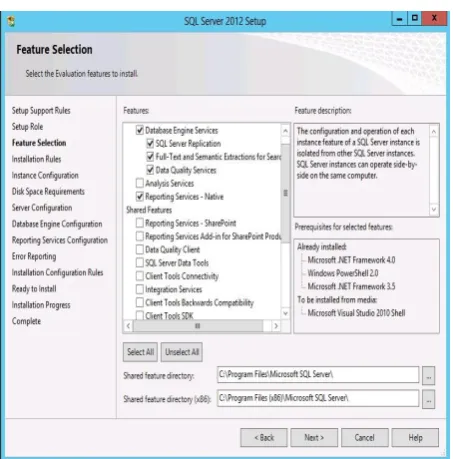Click feature description scroll down arrow
Image resolution: width=453 pixels, height=459 pixels.
(434, 209)
